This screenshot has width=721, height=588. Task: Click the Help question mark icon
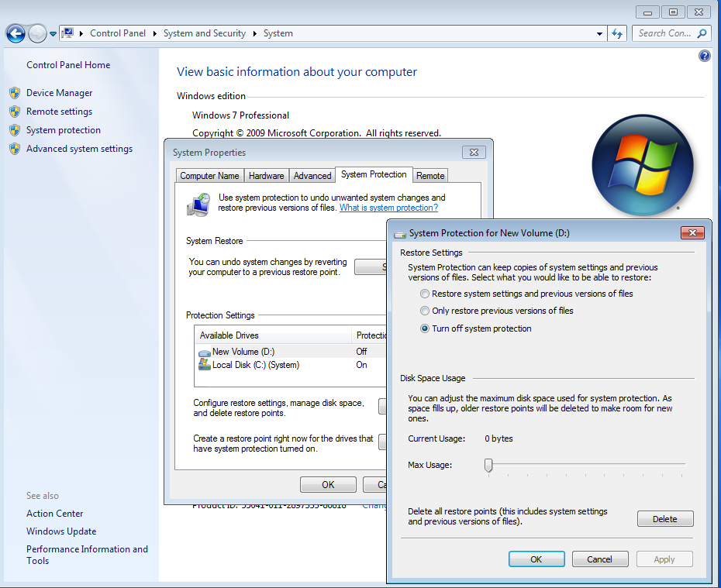(704, 55)
